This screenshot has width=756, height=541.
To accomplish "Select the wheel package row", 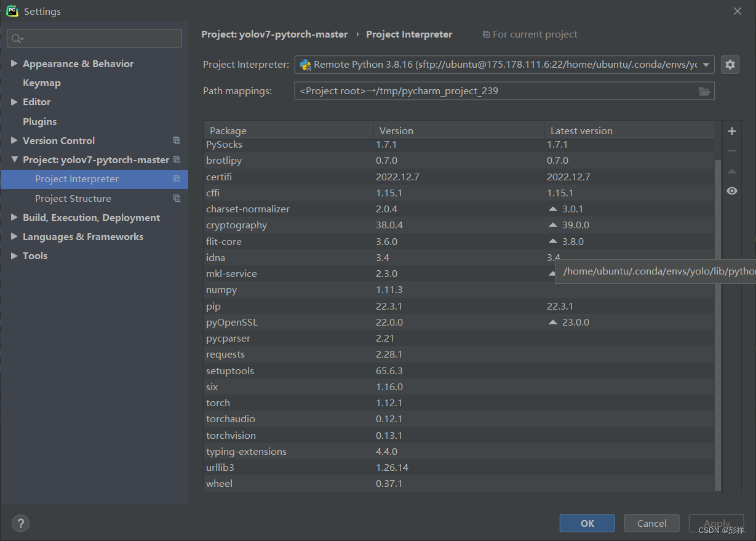I will click(x=459, y=483).
